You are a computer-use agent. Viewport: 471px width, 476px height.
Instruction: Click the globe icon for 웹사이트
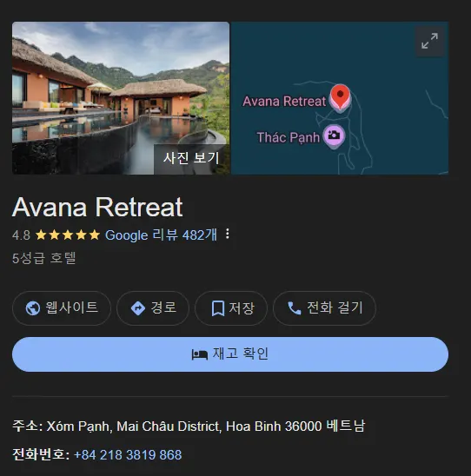click(x=33, y=308)
